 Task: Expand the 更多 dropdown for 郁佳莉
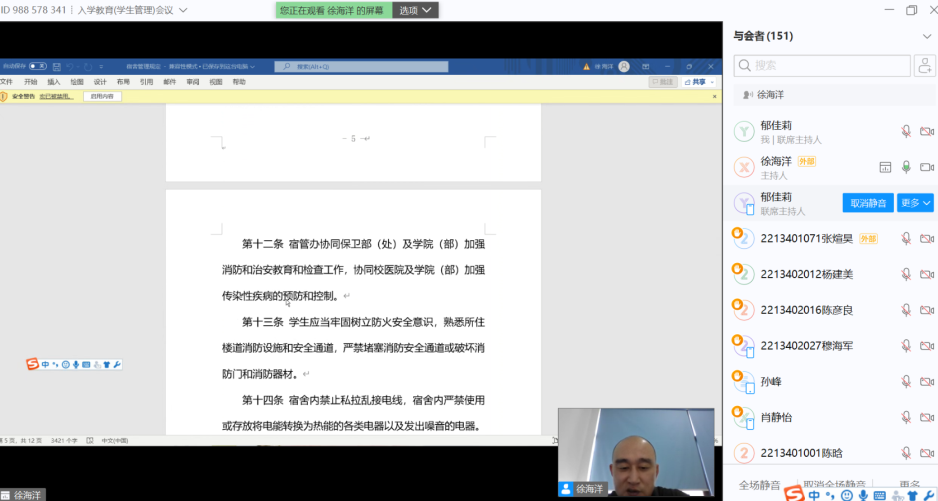point(915,203)
